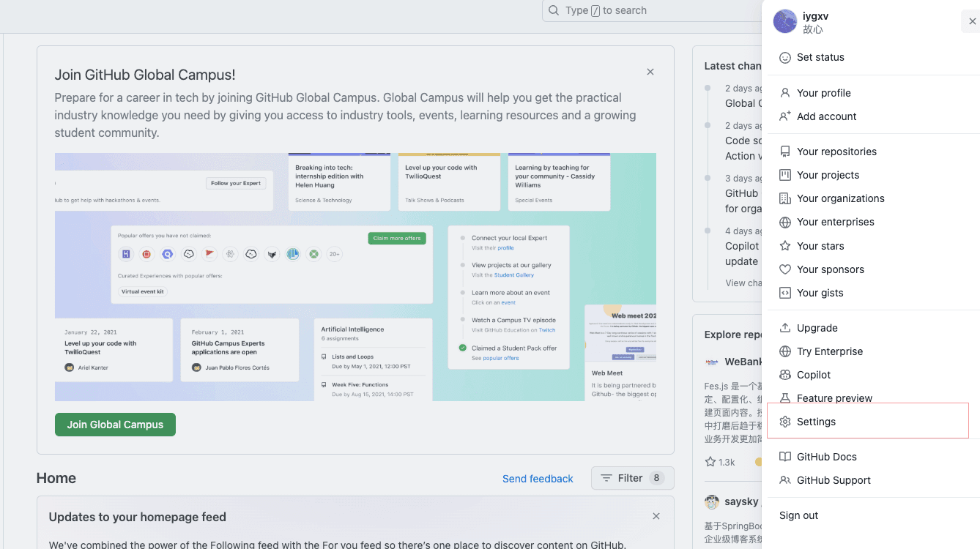Click the Add account person-plus icon
980x549 pixels.
click(785, 116)
